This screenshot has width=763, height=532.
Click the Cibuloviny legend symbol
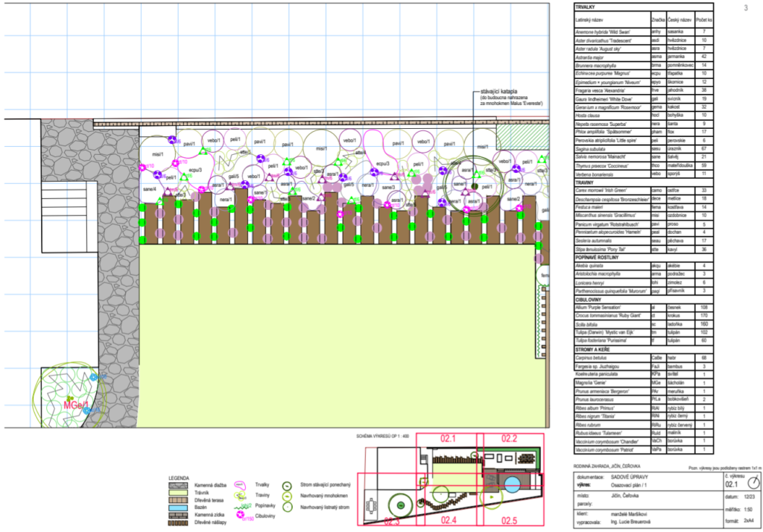[240, 515]
